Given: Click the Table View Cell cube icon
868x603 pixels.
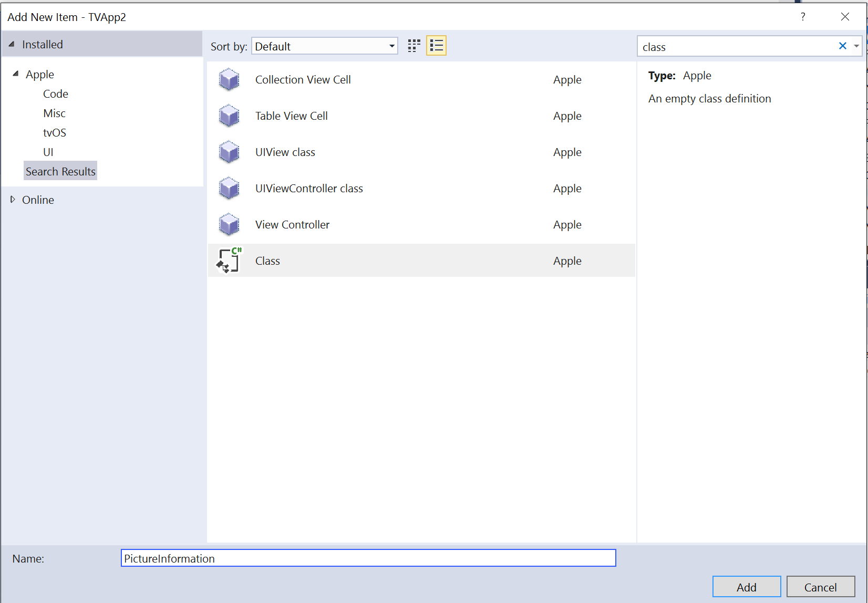Looking at the screenshot, I should (x=229, y=116).
